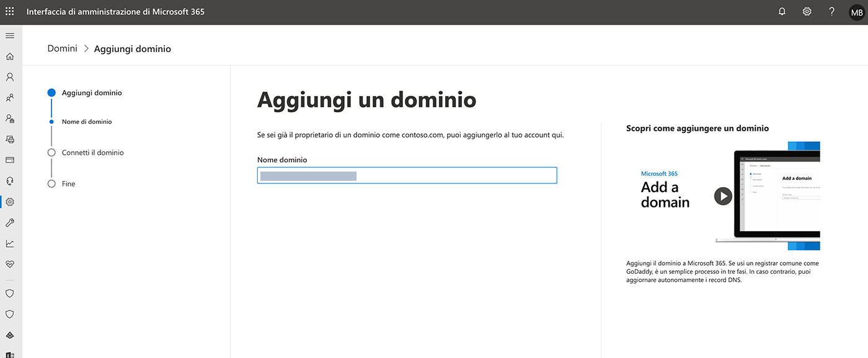Click the Nome dominio field label
This screenshot has width=868, height=358.
282,160
